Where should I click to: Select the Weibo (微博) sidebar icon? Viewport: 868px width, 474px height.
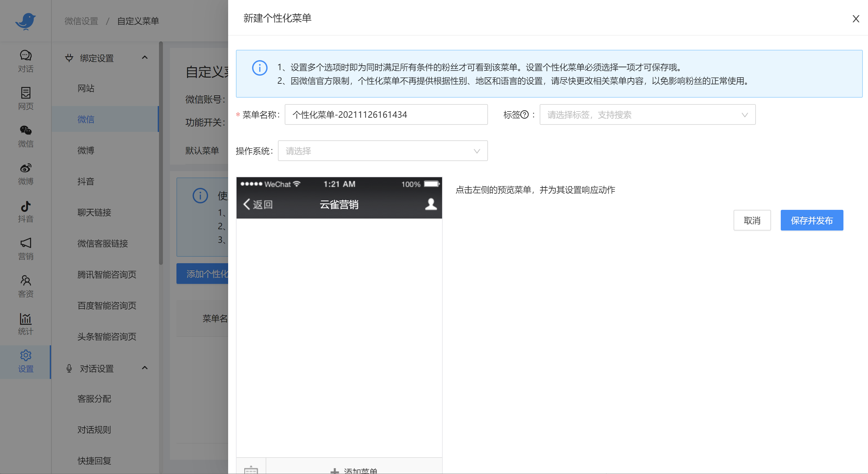(26, 174)
